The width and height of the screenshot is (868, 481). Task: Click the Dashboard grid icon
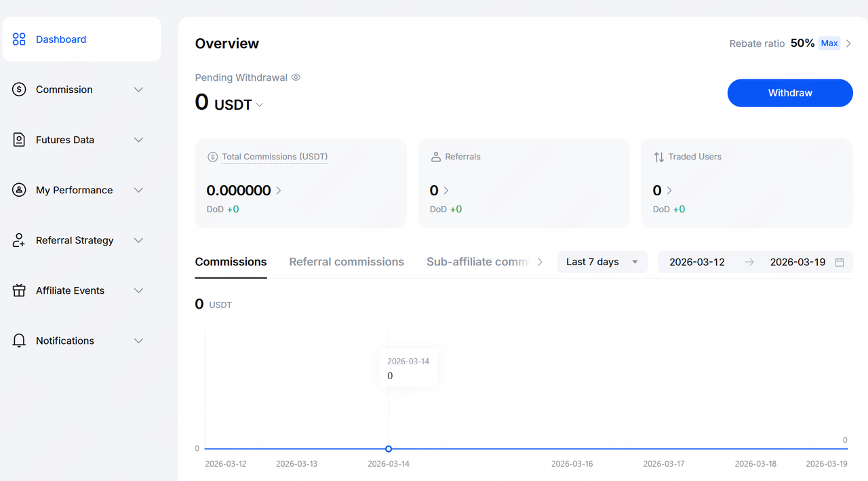pos(19,39)
